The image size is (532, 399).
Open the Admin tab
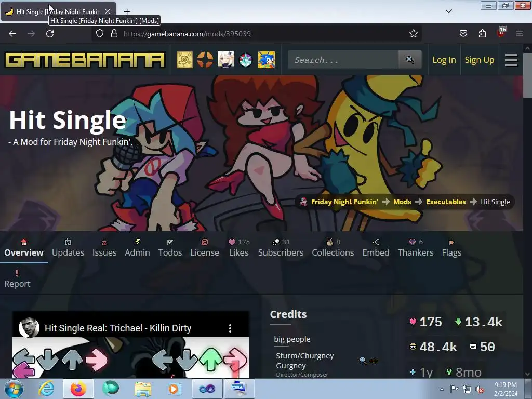tap(137, 248)
